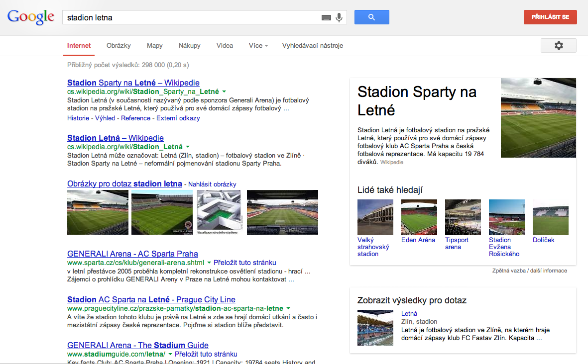
Task: Open first stadium image result thumbnail
Action: (x=98, y=212)
